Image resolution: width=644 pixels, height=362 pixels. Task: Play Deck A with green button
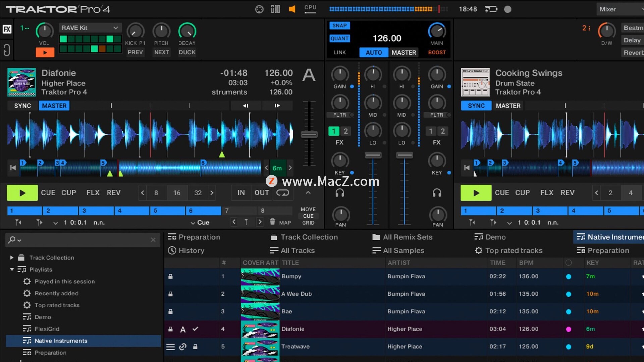click(22, 193)
